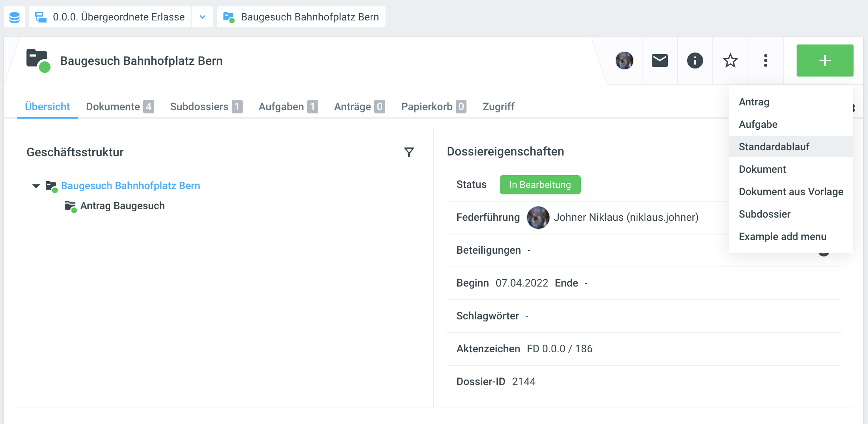This screenshot has height=424, width=868.
Task: Collapse the Baugesuch Bahnhofplatz Bern tree node
Action: [x=36, y=186]
